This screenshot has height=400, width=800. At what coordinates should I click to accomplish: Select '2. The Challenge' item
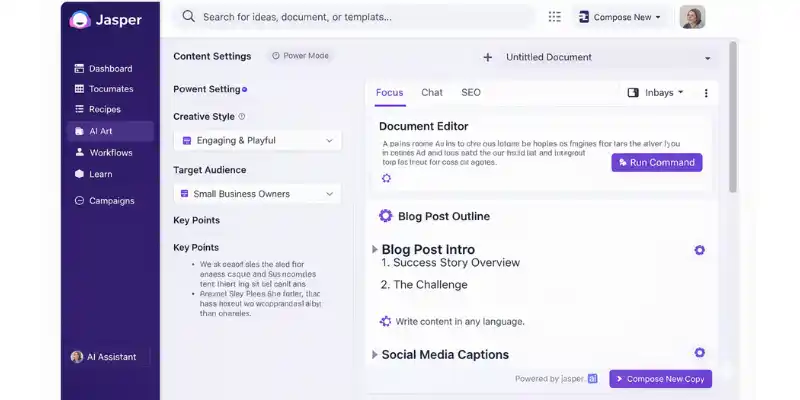coord(424,285)
